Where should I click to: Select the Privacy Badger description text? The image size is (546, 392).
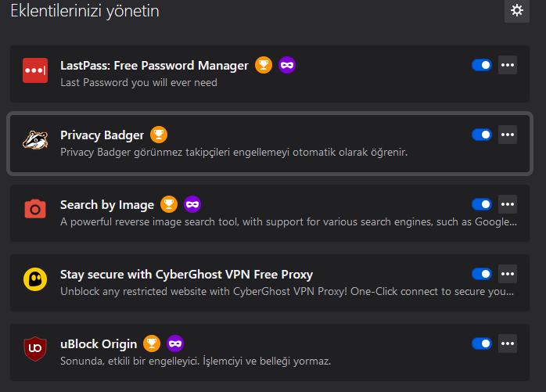point(234,152)
